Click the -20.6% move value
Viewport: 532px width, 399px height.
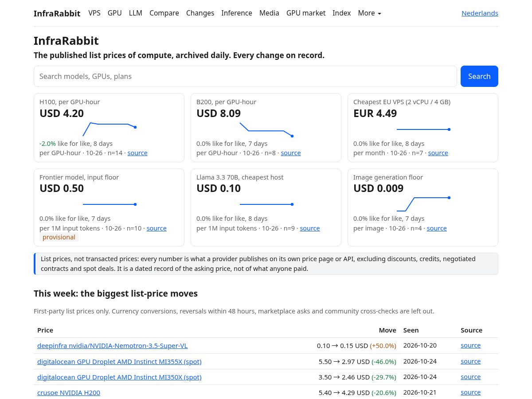click(384, 393)
